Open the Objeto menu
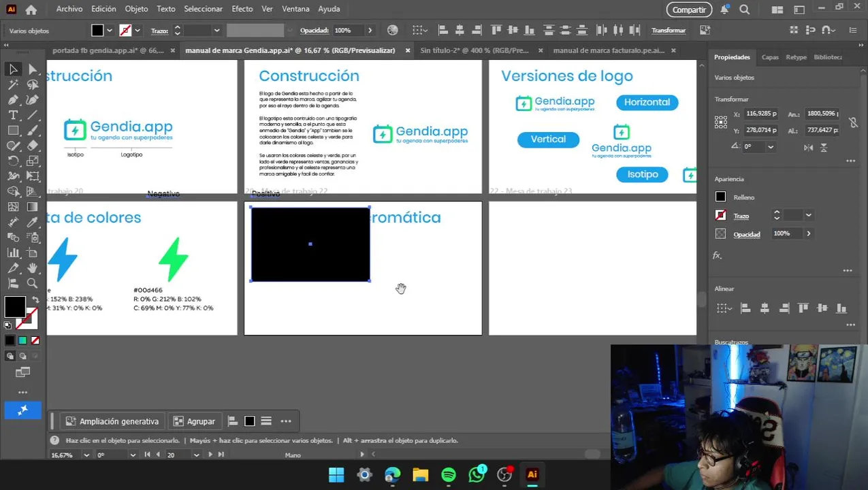Viewport: 868px width, 490px height. (136, 9)
